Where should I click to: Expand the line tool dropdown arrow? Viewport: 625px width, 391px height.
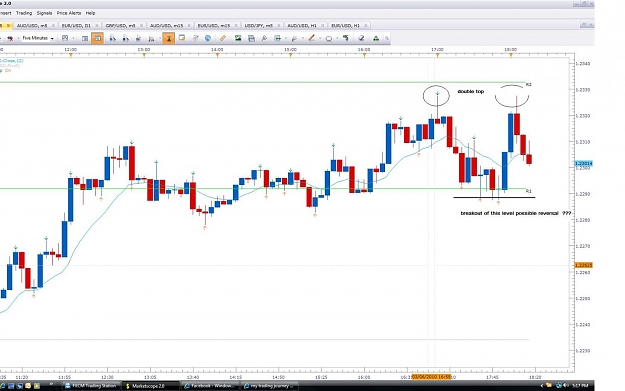(x=303, y=38)
